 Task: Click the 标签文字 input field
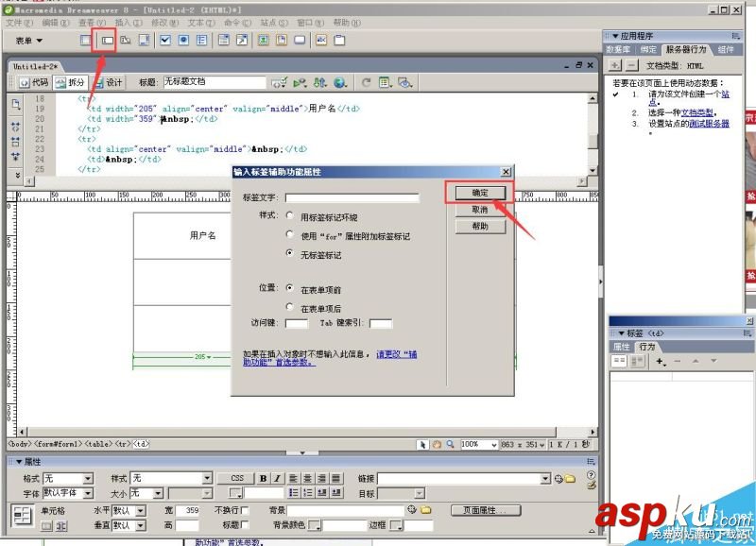coord(352,198)
